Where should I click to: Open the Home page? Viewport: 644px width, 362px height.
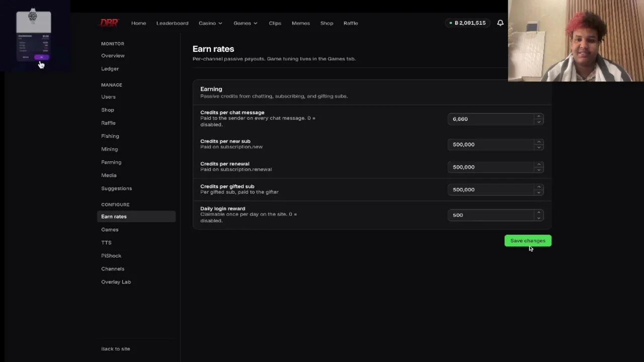138,23
